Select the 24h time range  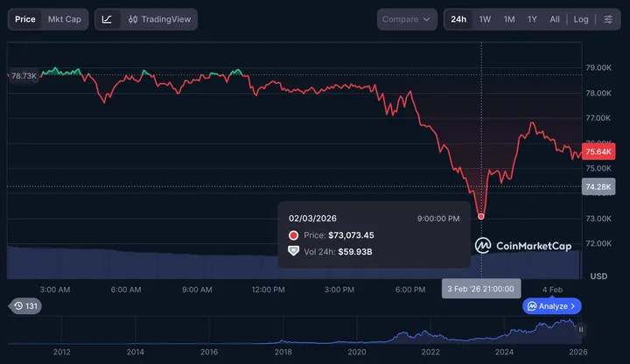point(458,19)
